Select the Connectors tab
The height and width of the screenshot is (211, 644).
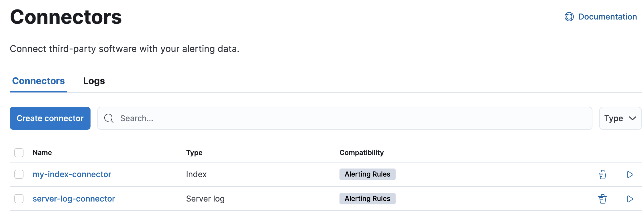tap(38, 81)
